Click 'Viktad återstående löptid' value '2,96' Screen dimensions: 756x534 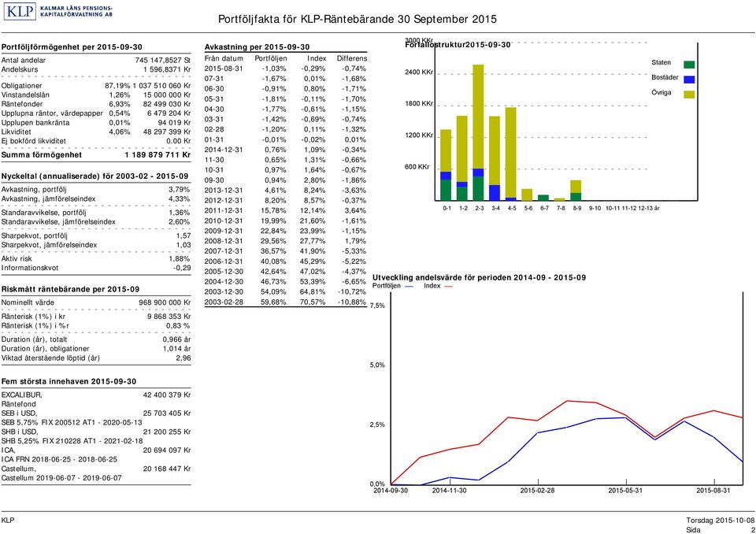click(183, 358)
